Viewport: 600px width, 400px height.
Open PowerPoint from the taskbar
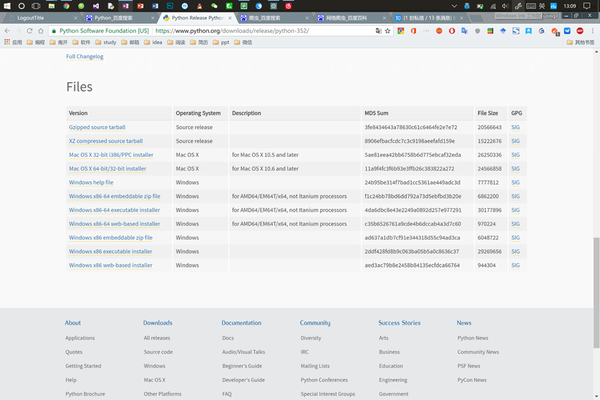(x=140, y=6)
